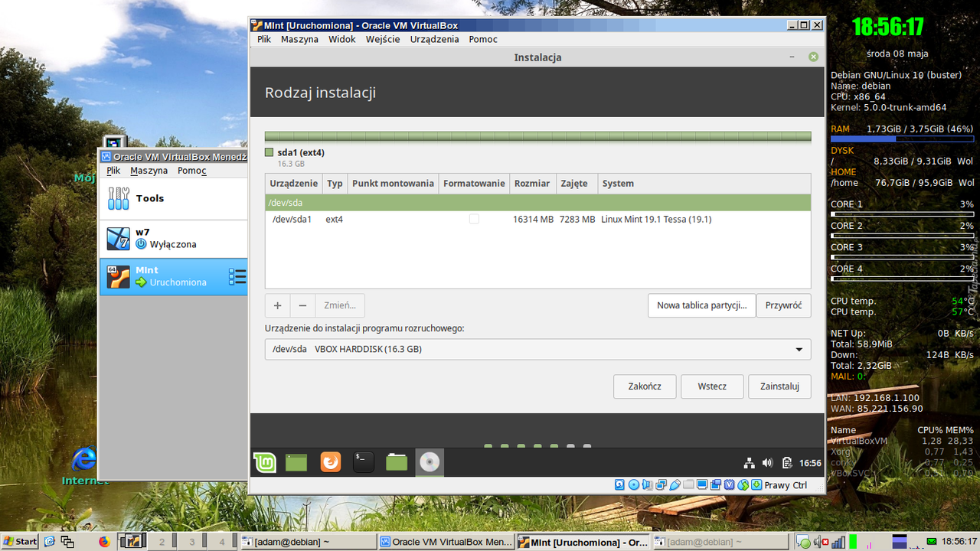This screenshot has height=551, width=980.
Task: Click the Punkt montowania column header
Action: pos(393,184)
